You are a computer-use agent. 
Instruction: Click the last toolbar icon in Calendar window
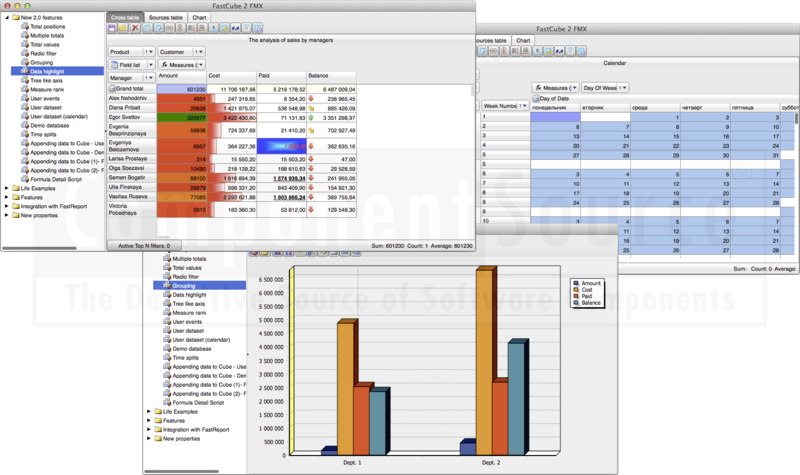click(x=582, y=51)
